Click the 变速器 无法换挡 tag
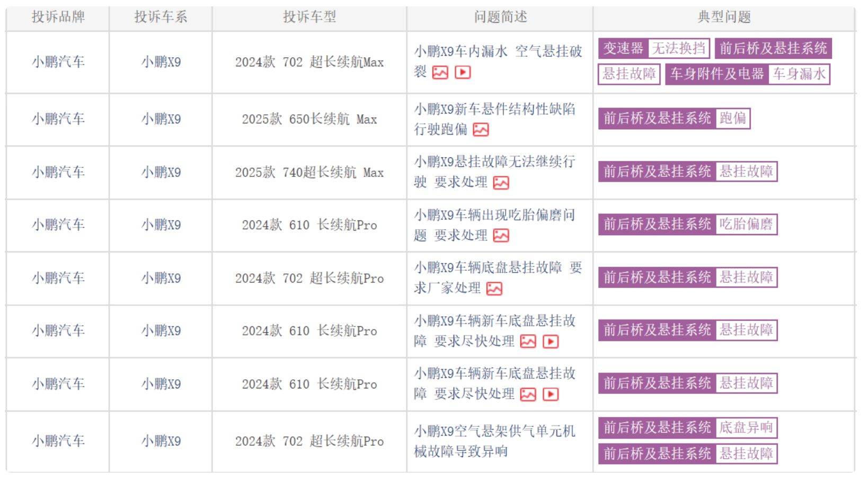The width and height of the screenshot is (868, 480). (654, 49)
